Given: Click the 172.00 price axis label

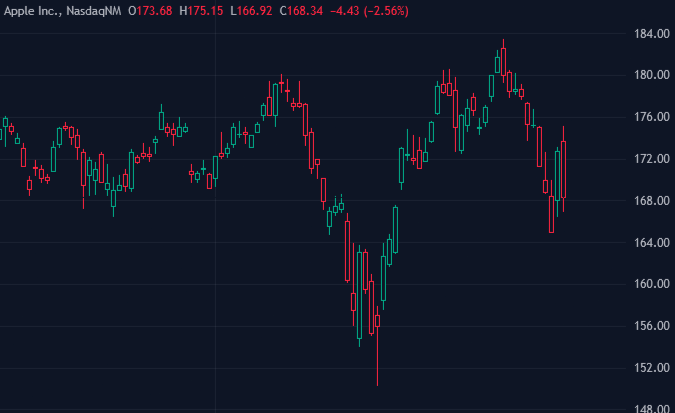Looking at the screenshot, I should (x=652, y=159).
